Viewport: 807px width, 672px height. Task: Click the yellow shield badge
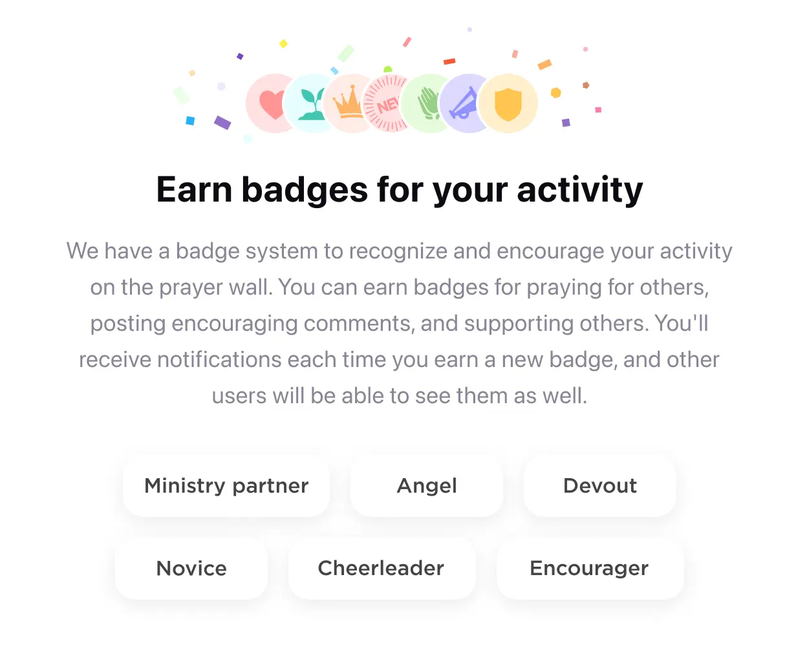pos(508,103)
